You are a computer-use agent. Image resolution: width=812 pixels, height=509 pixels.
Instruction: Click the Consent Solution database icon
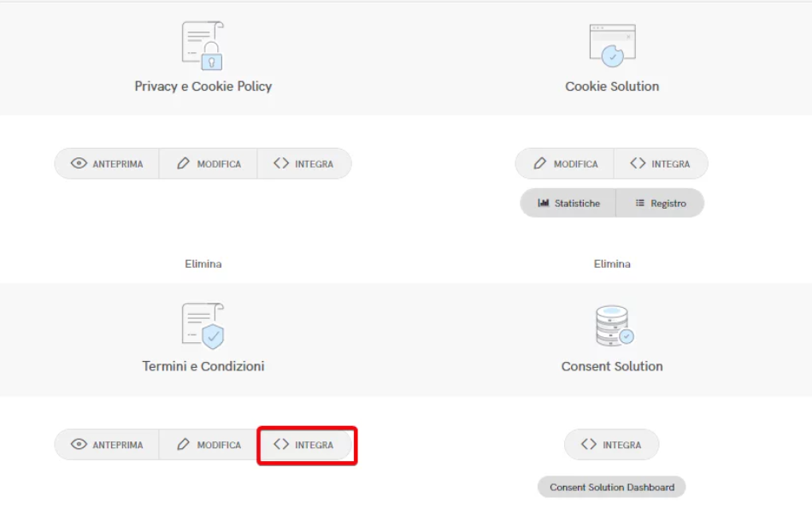tap(615, 326)
